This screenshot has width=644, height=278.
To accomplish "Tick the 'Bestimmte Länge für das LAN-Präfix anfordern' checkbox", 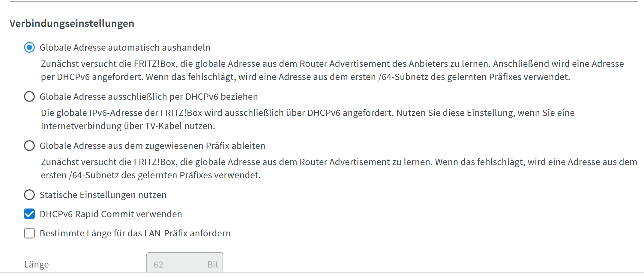I will (29, 233).
